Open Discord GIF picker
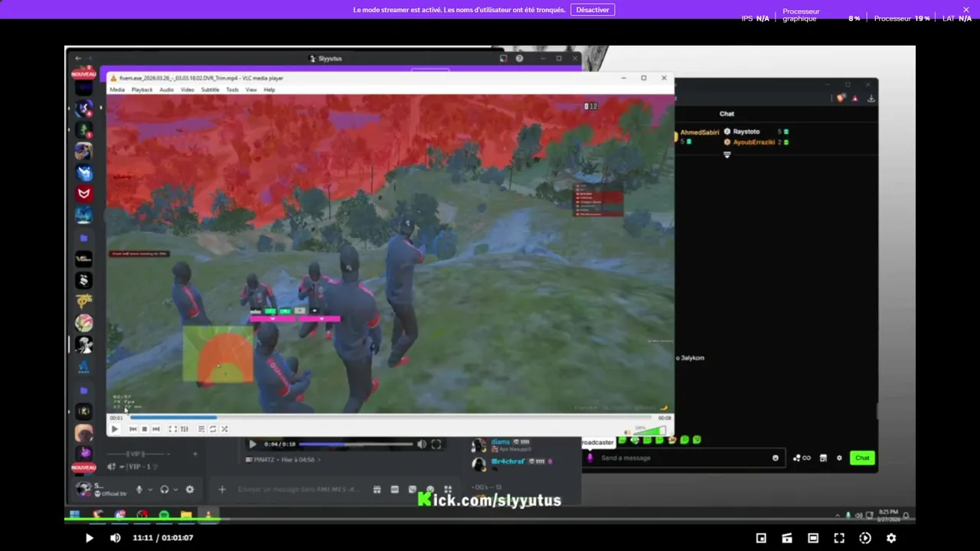 tap(395, 489)
